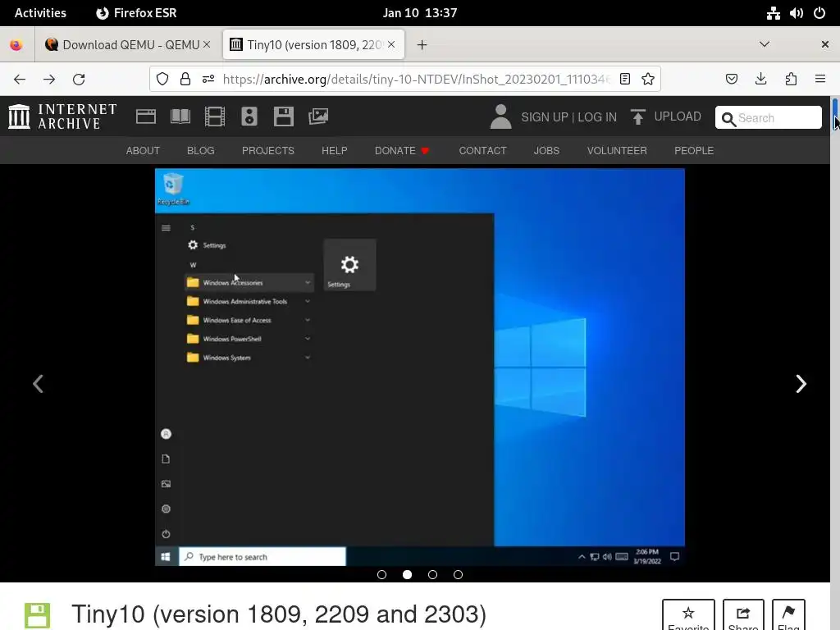This screenshot has height=630, width=840.
Task: Open the BLOG menu item
Action: click(x=201, y=151)
